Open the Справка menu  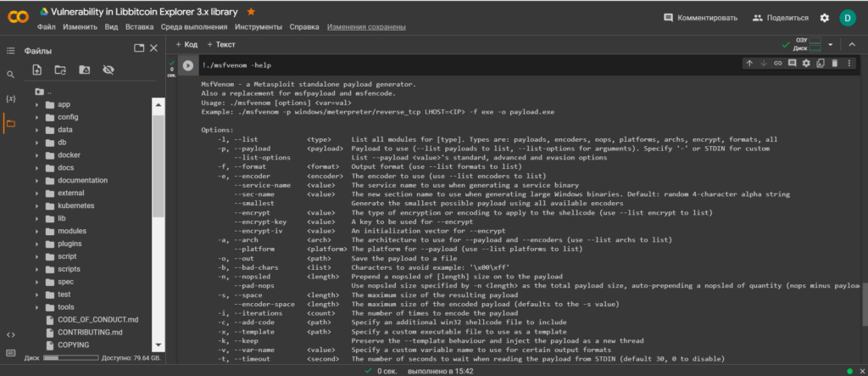pos(304,26)
